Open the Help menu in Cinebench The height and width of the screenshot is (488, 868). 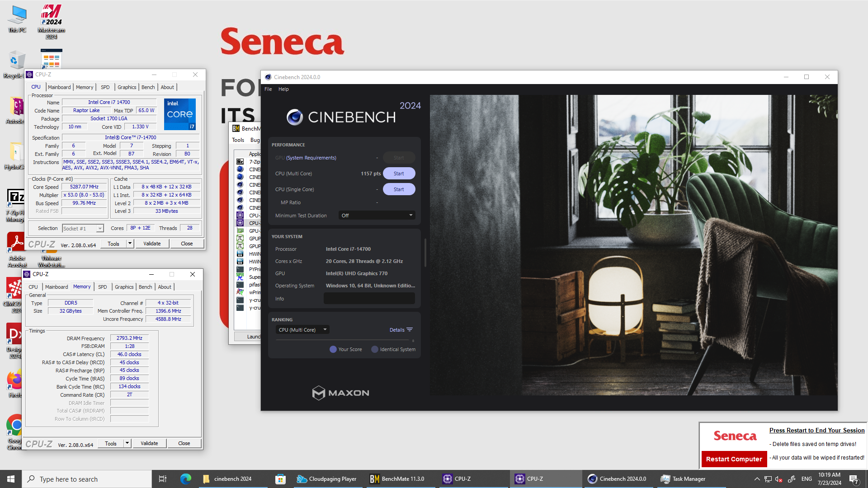(283, 89)
